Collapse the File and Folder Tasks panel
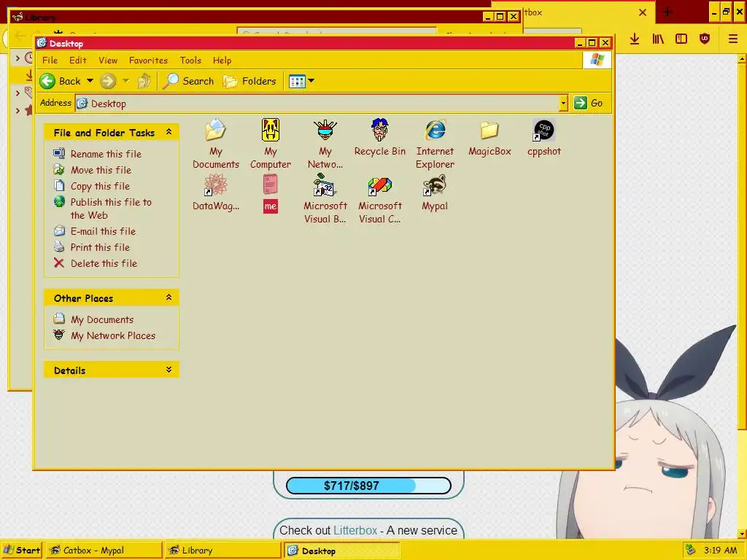Screen dimensions: 747x560 tap(169, 132)
